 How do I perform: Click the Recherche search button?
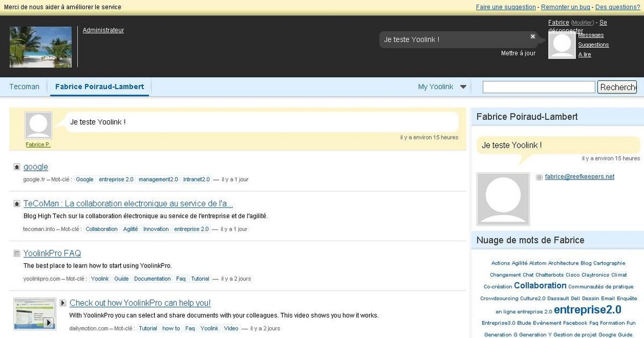[x=617, y=87]
